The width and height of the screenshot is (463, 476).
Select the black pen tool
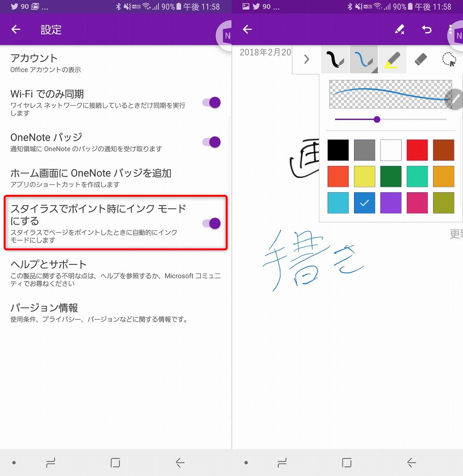(335, 59)
